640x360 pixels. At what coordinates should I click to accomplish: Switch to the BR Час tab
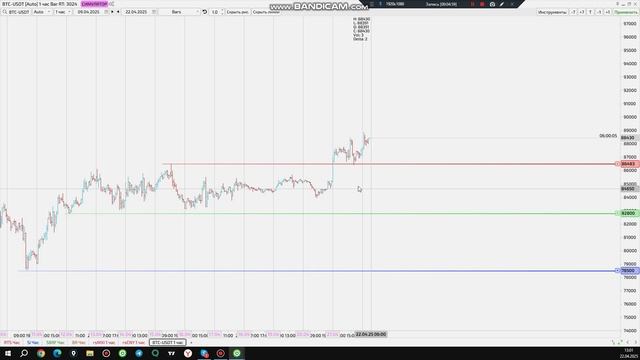pyautogui.click(x=78, y=342)
